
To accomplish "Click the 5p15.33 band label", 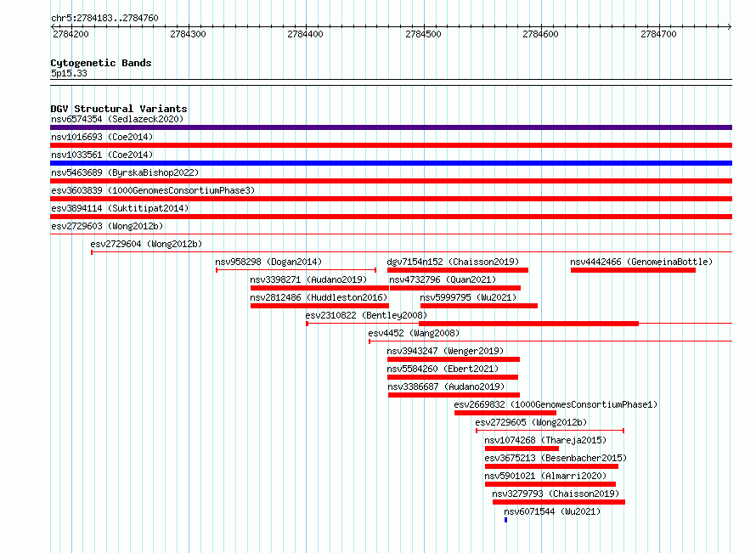I will point(69,73).
